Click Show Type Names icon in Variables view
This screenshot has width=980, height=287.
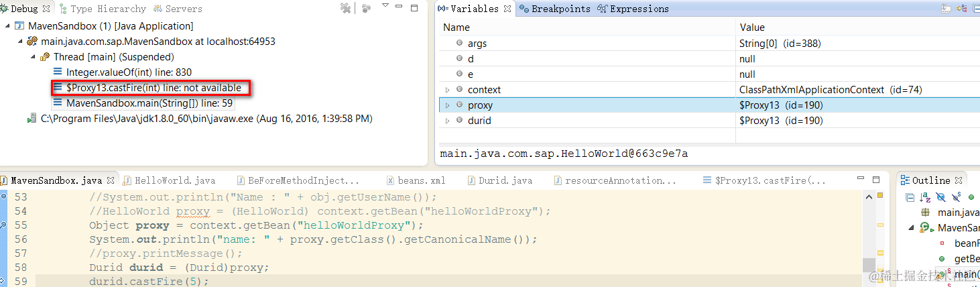click(946, 9)
